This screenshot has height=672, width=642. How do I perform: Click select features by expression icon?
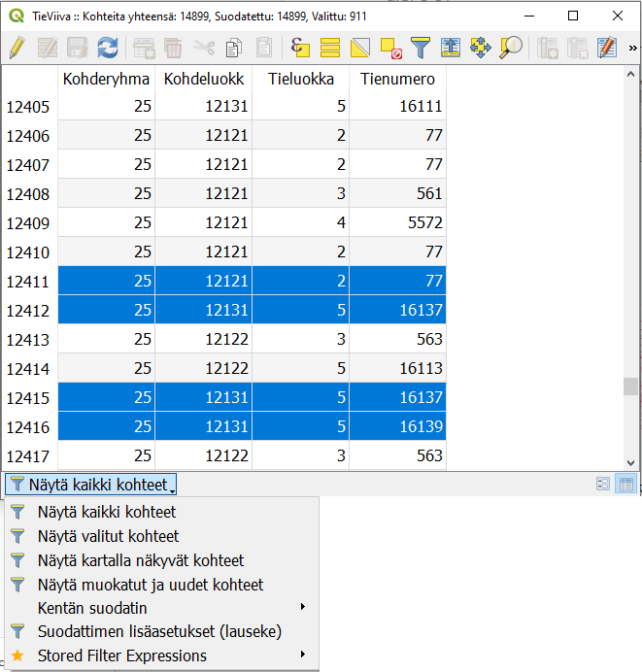300,47
